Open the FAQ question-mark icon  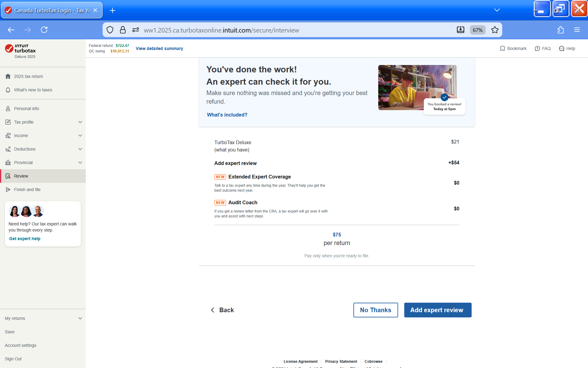pyautogui.click(x=537, y=48)
